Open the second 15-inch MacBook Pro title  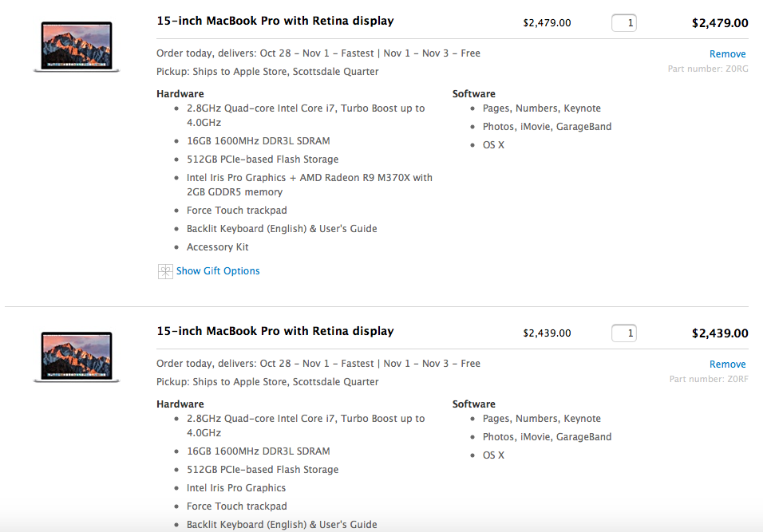pos(275,331)
